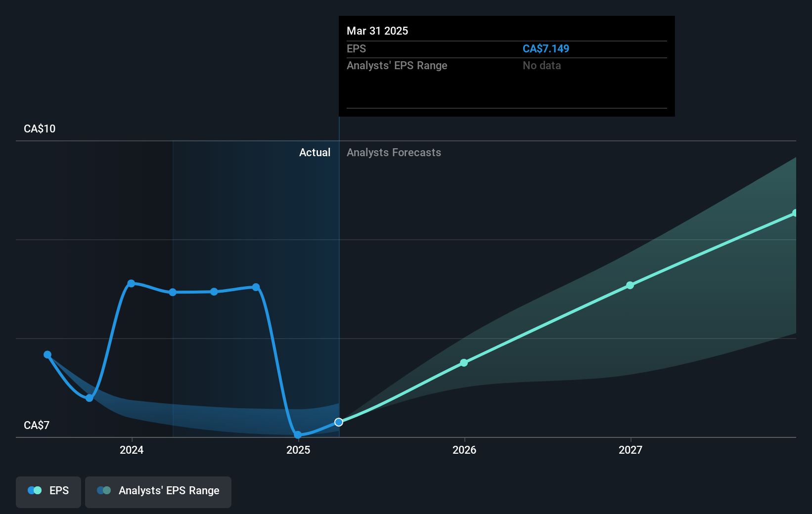Click the 'Actual' section label
The height and width of the screenshot is (514, 812).
[315, 152]
